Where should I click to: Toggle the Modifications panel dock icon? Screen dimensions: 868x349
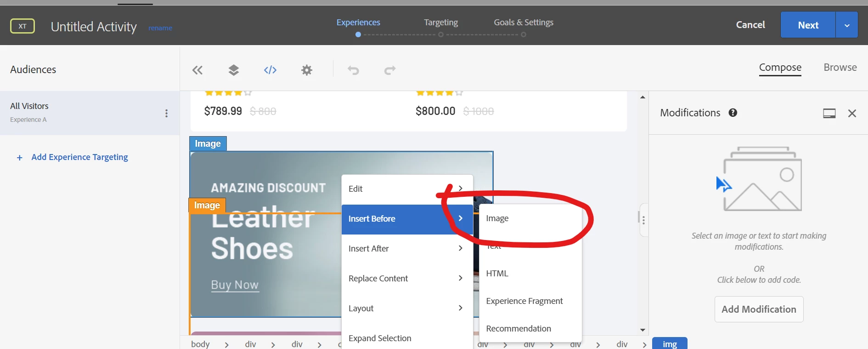(829, 113)
